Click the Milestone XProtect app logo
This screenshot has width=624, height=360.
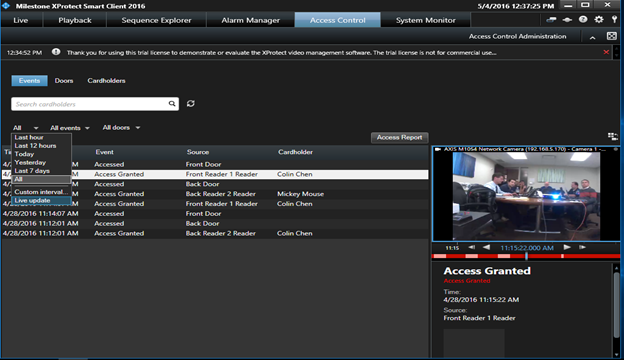coord(6,6)
